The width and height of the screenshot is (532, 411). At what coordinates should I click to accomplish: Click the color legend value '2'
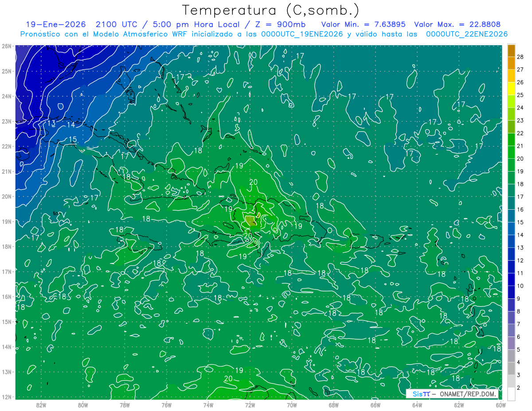pyautogui.click(x=519, y=388)
